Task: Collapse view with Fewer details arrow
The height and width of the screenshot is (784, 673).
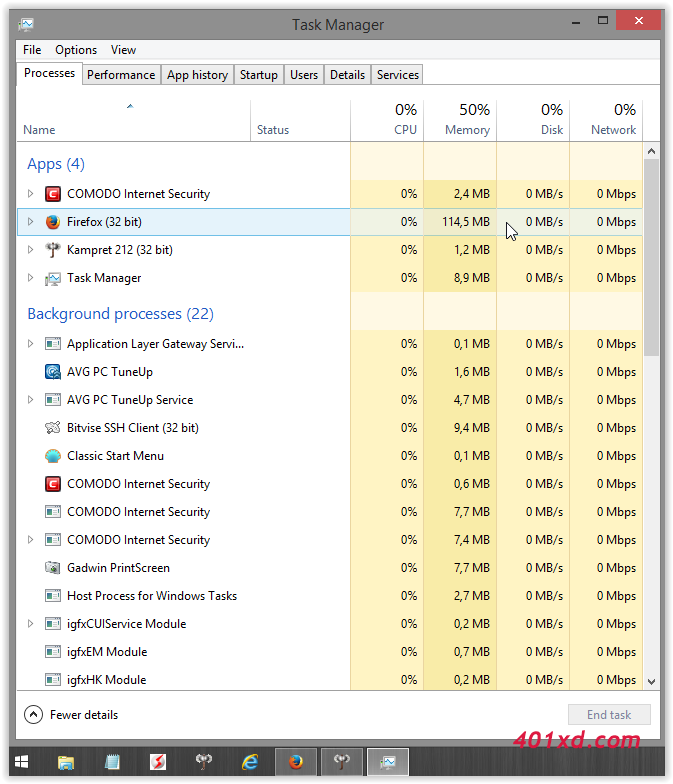Action: (x=34, y=714)
